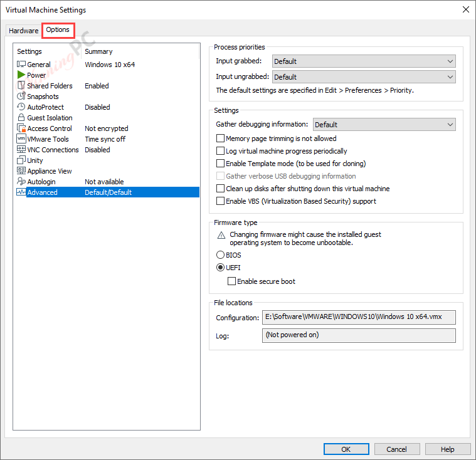Select the AutoProtect label
Screen dimensions: 476x460
(46, 107)
